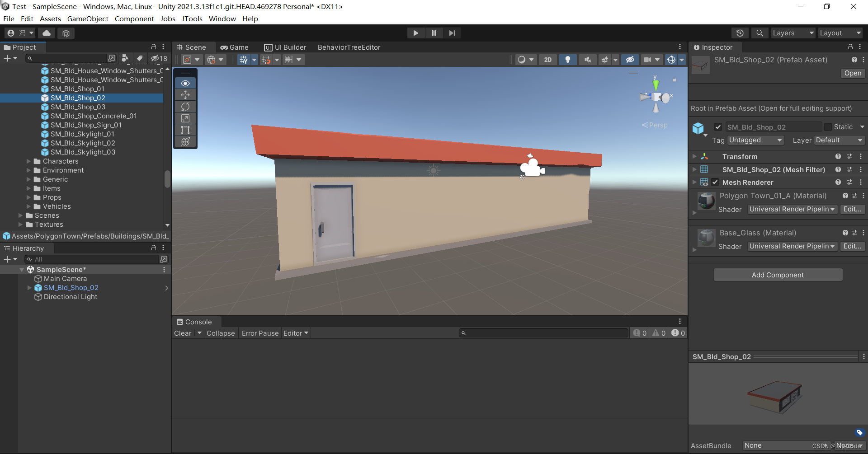This screenshot has width=868, height=454.
Task: Select Directional Light in Hierarchy
Action: (71, 297)
